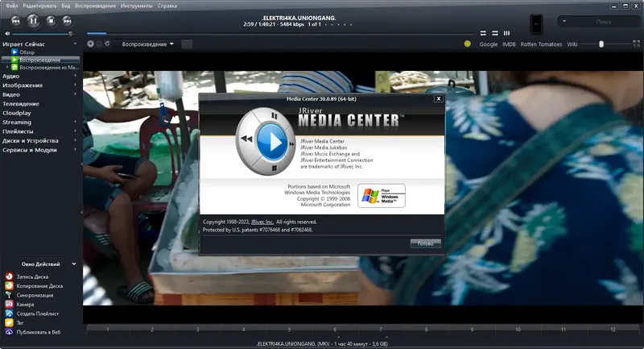Click the Готово button in dialog
The width and height of the screenshot is (644, 349).
click(426, 243)
